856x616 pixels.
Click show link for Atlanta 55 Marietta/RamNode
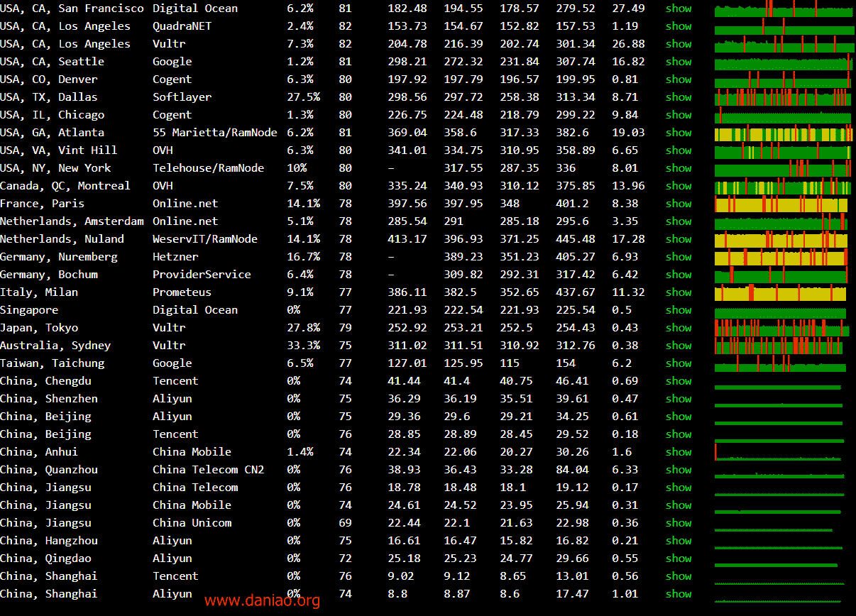(679, 133)
